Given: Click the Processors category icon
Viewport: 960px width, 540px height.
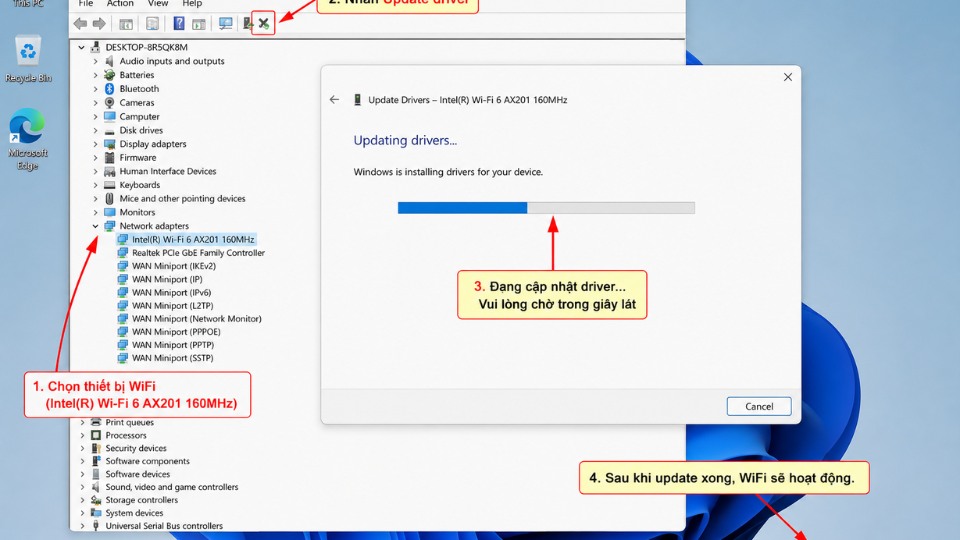Looking at the screenshot, I should (96, 435).
